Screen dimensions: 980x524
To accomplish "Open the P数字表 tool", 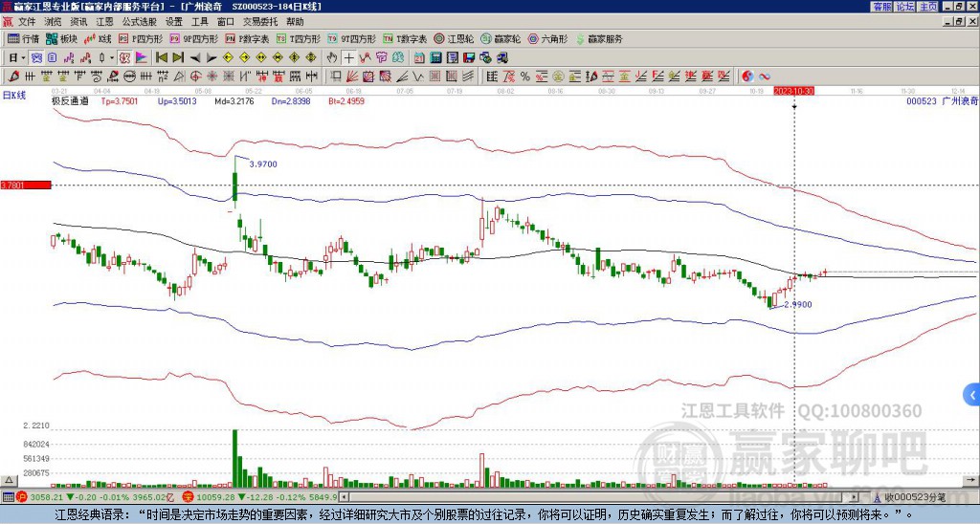I will pos(247,38).
